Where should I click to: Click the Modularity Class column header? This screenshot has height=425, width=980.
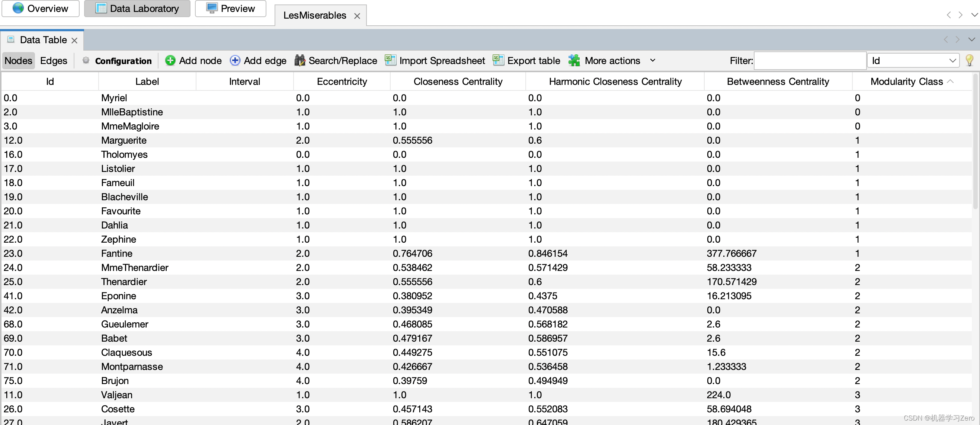coord(906,82)
